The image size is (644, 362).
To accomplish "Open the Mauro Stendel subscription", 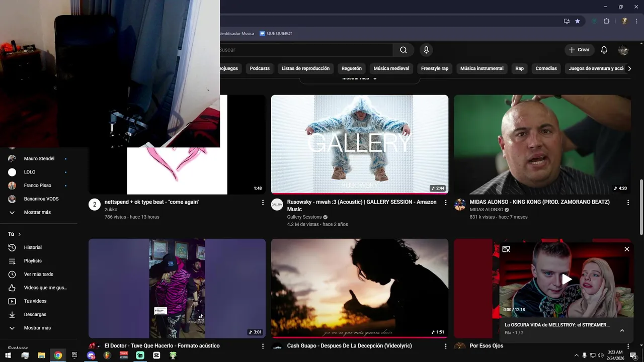I will pos(38,158).
